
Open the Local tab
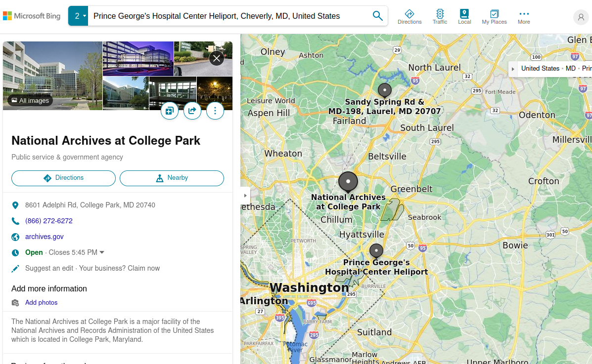[464, 17]
